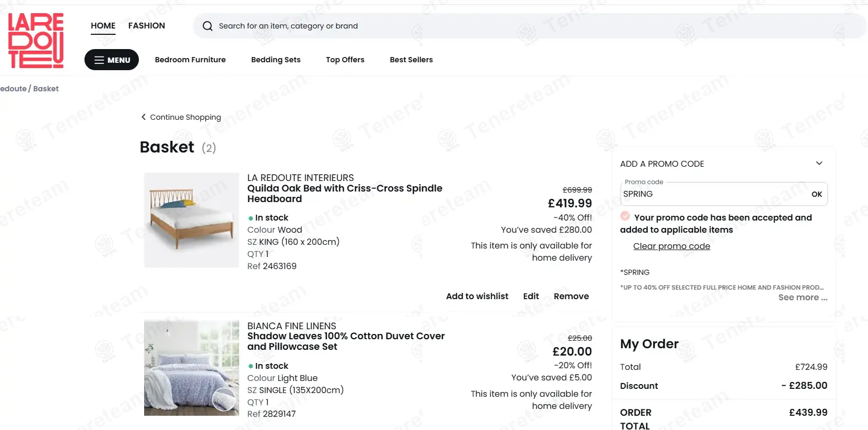Click the promo code input field
The height and width of the screenshot is (430, 868).
(x=713, y=194)
